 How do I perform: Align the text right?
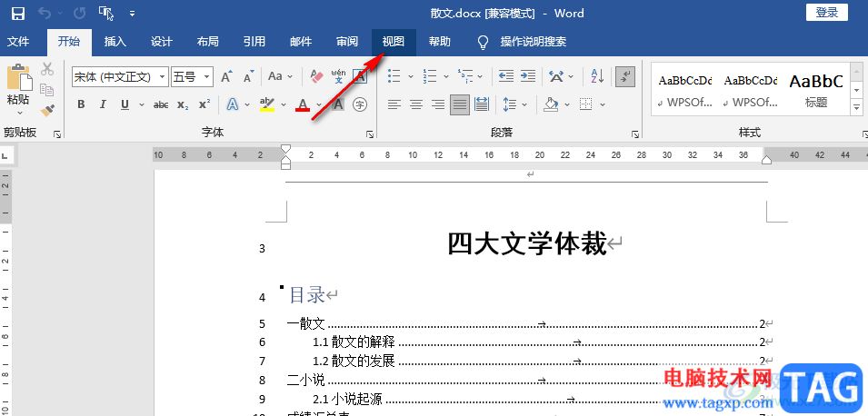pos(437,104)
